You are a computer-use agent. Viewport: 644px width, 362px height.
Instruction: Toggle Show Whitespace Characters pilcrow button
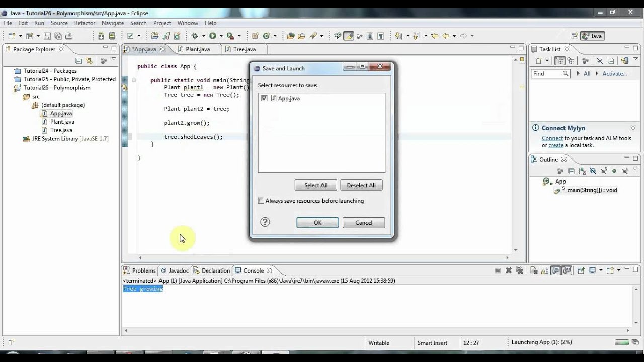[x=381, y=36]
